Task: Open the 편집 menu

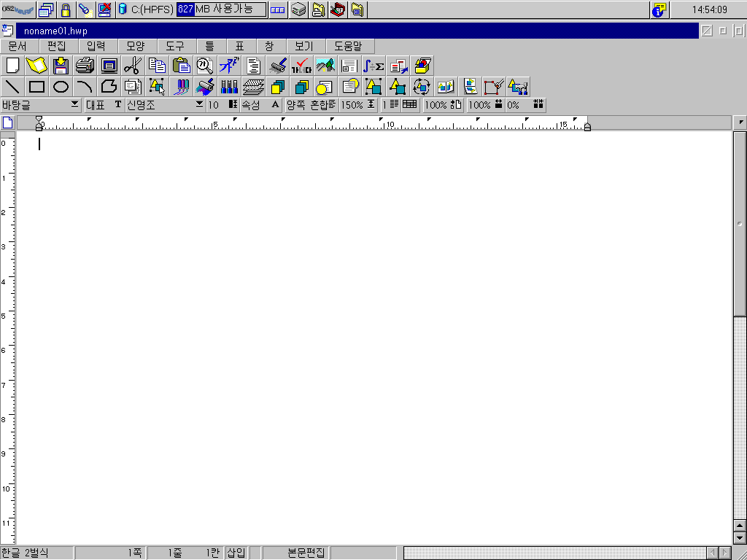Action: pos(57,46)
